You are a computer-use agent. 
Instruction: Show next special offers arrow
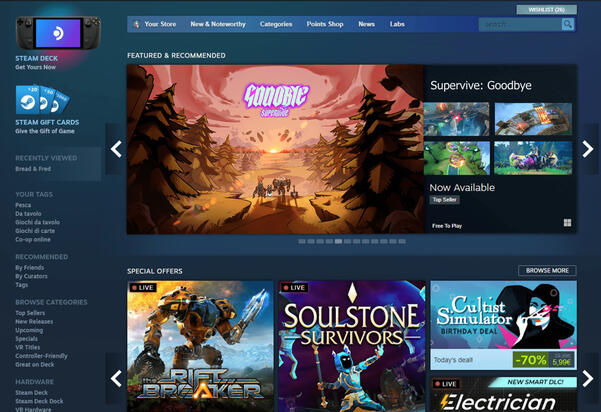point(588,378)
